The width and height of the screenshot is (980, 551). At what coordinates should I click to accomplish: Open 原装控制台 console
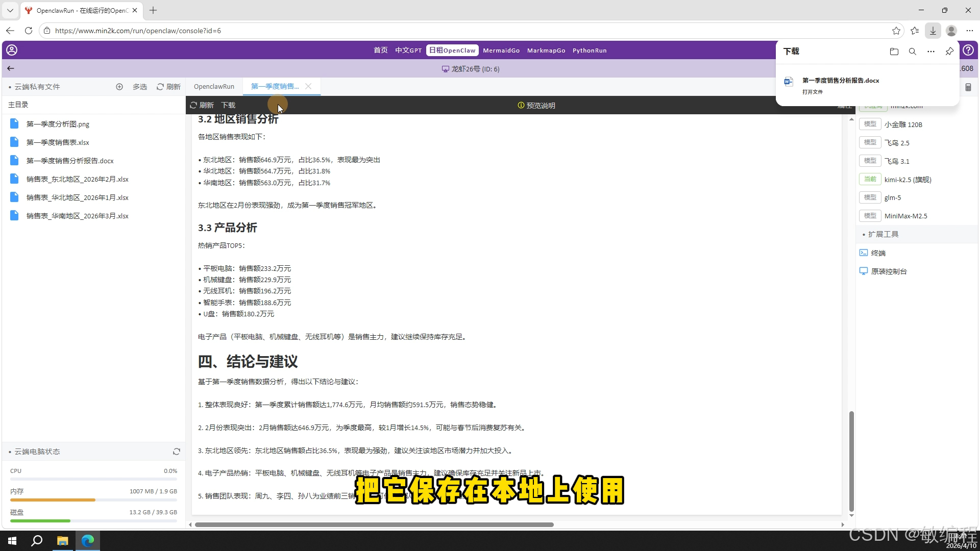pyautogui.click(x=889, y=271)
